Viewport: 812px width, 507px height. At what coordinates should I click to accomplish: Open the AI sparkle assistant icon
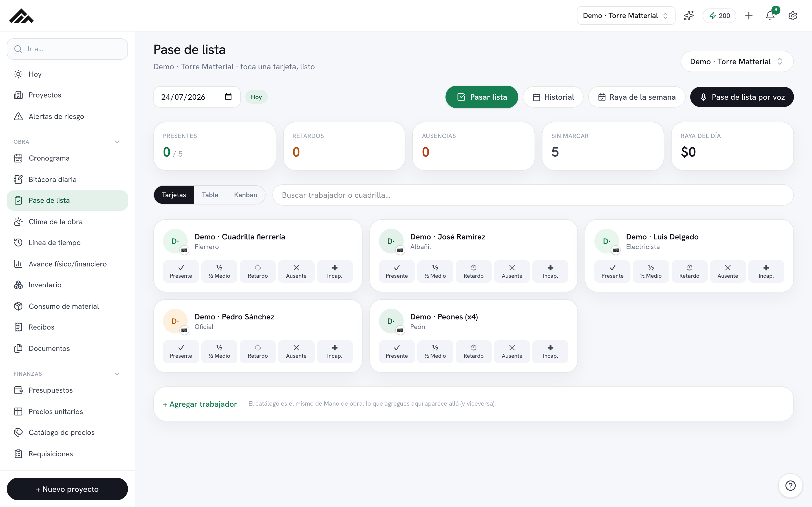[689, 16]
